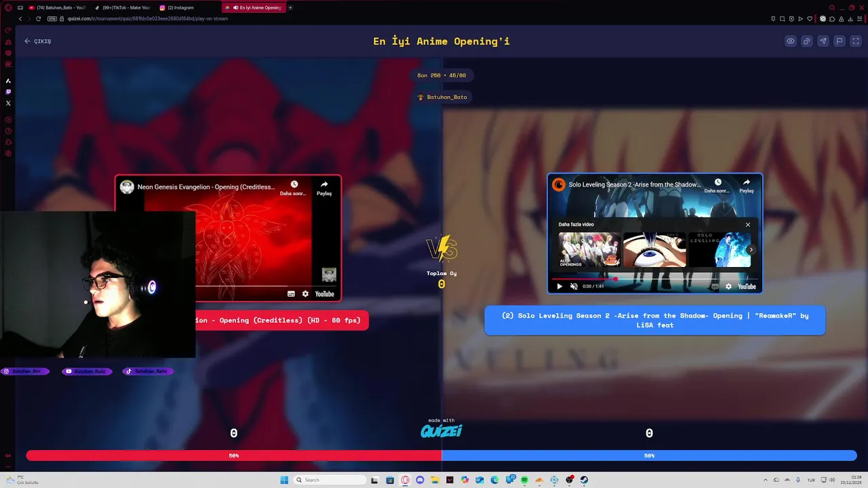
Task: Open settings gear in Solo Leveling player
Action: coord(728,286)
